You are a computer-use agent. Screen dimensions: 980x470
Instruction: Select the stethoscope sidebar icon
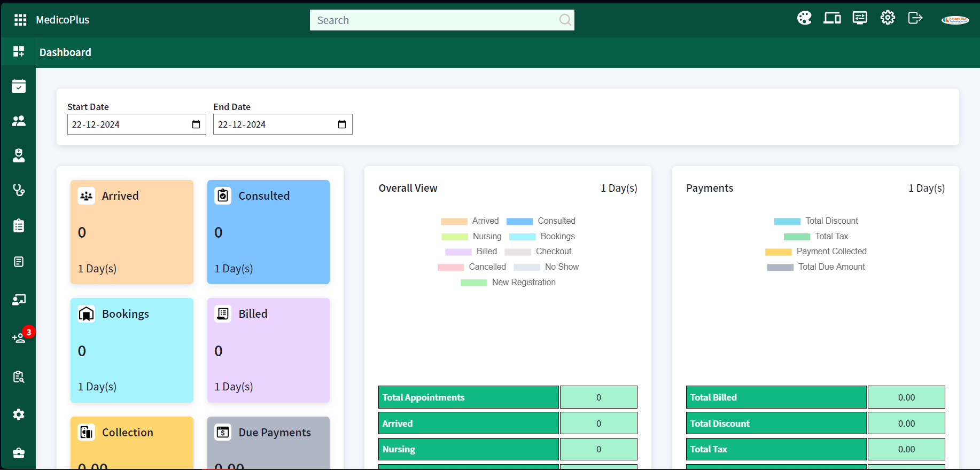click(19, 190)
